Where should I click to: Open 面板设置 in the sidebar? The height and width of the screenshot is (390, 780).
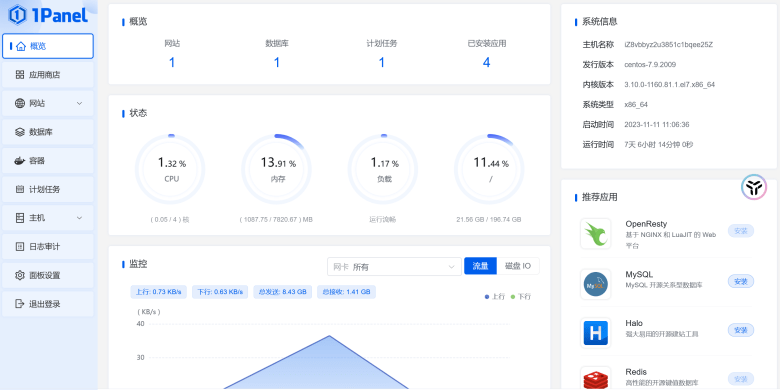(48, 275)
